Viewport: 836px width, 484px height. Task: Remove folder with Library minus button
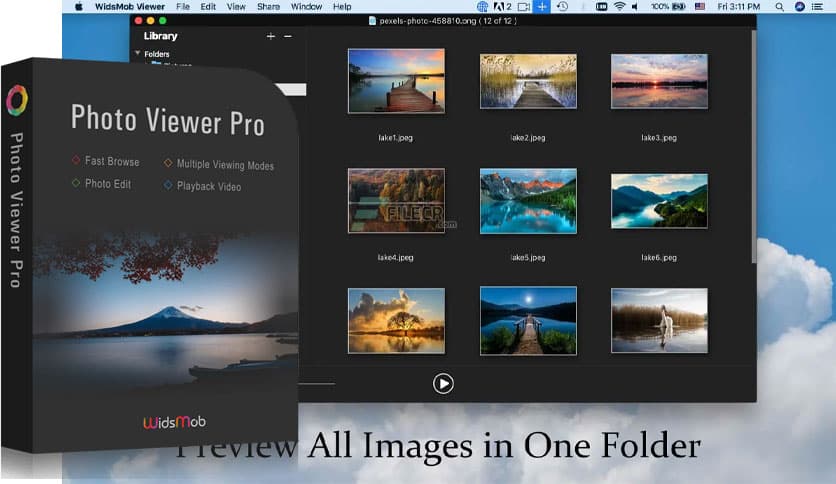coord(288,36)
